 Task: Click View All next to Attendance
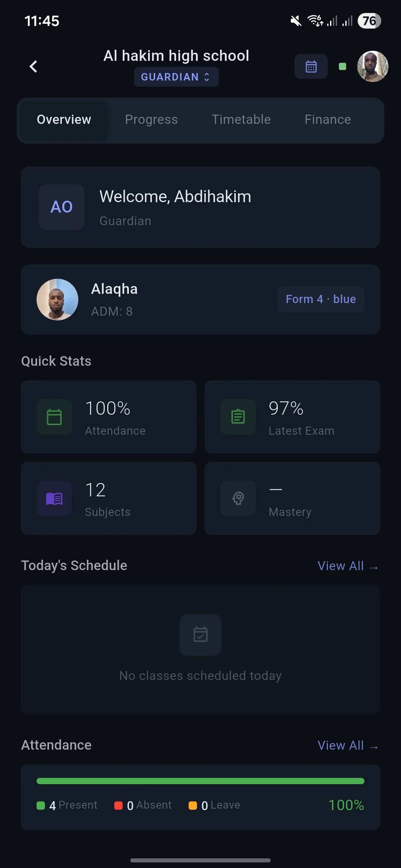pos(348,745)
